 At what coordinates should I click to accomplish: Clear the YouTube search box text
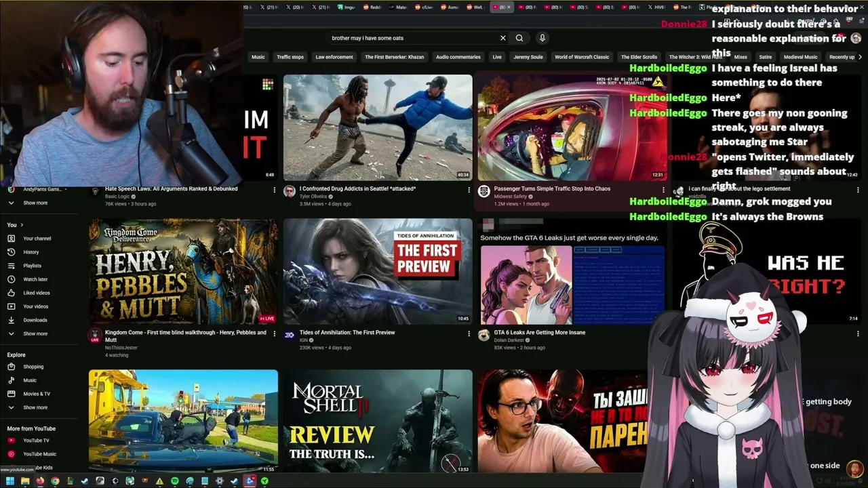(502, 38)
